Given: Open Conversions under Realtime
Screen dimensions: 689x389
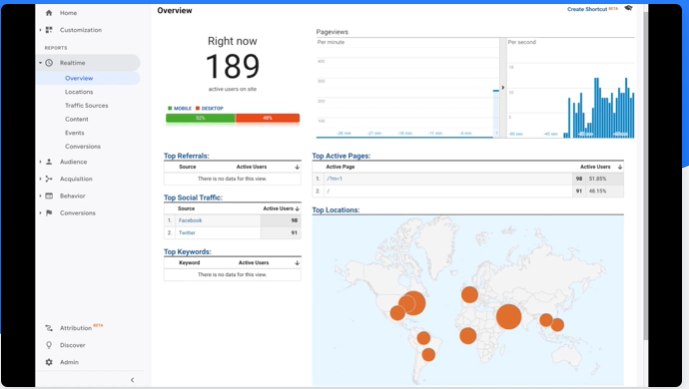Looking at the screenshot, I should coord(83,146).
